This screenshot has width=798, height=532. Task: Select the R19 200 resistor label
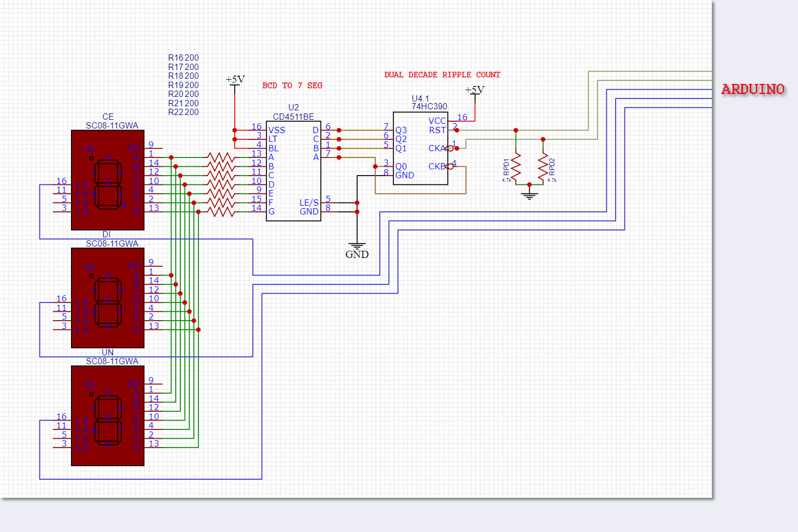tap(183, 85)
